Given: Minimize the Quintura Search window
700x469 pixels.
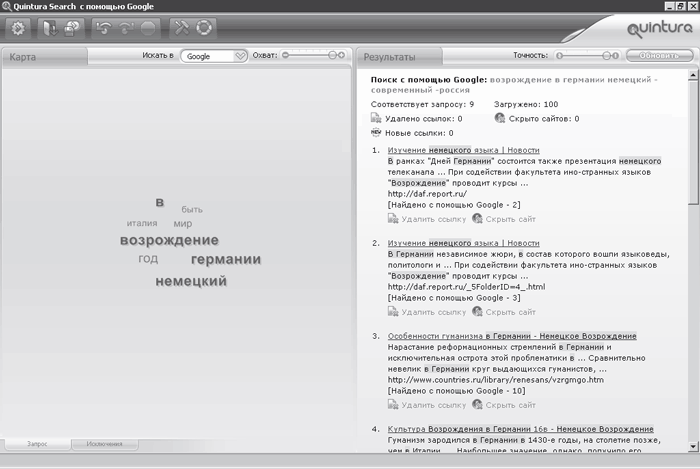Looking at the screenshot, I should pyautogui.click(x=670, y=6).
